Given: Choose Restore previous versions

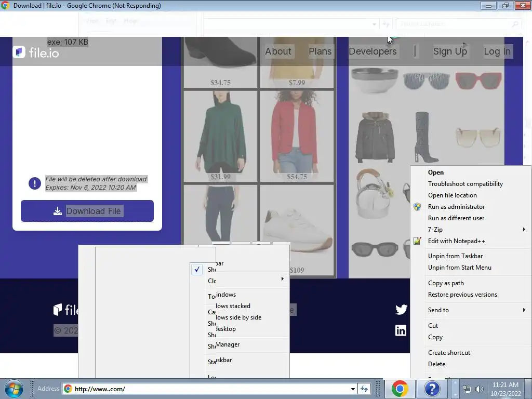Looking at the screenshot, I should click(462, 295).
